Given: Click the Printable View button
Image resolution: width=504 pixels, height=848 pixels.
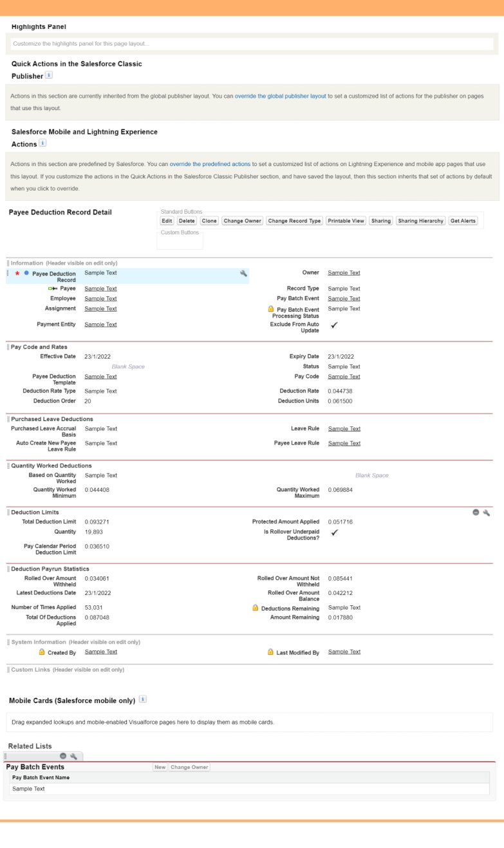Looking at the screenshot, I should pyautogui.click(x=346, y=221).
